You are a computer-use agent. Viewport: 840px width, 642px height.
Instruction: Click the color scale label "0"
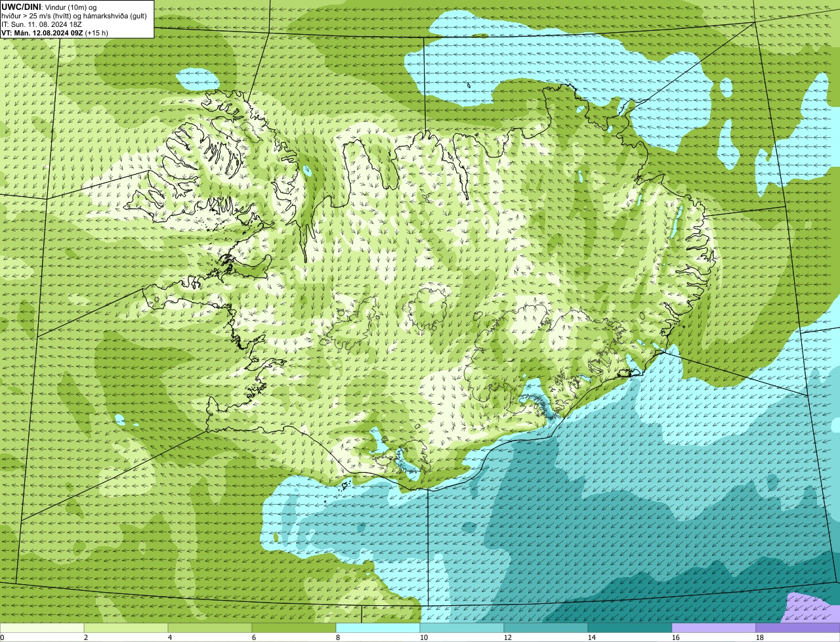click(2, 637)
